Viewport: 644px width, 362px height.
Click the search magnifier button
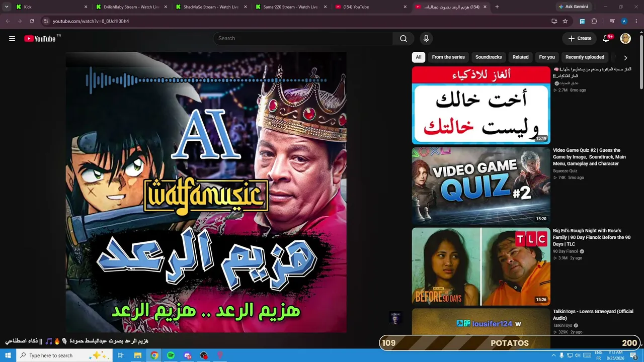coord(404,38)
